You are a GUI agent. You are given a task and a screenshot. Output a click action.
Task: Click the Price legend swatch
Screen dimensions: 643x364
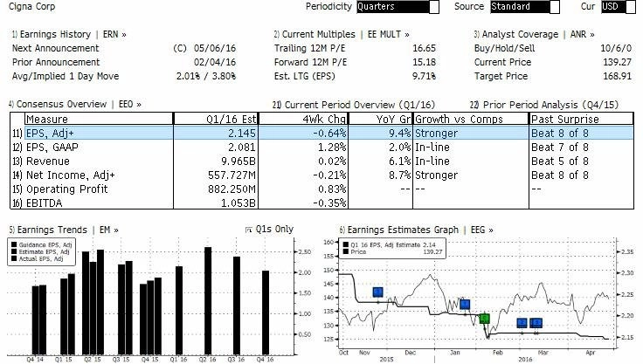(x=346, y=251)
